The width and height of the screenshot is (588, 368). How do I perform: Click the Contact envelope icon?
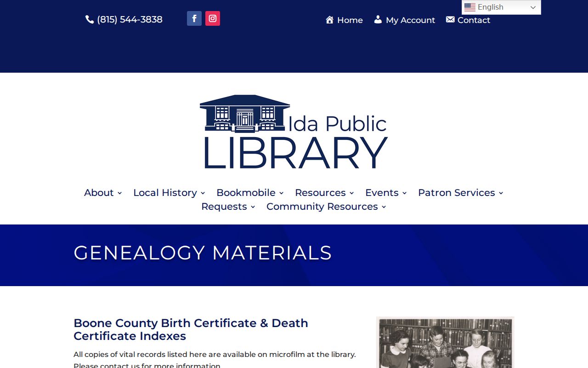(x=450, y=19)
